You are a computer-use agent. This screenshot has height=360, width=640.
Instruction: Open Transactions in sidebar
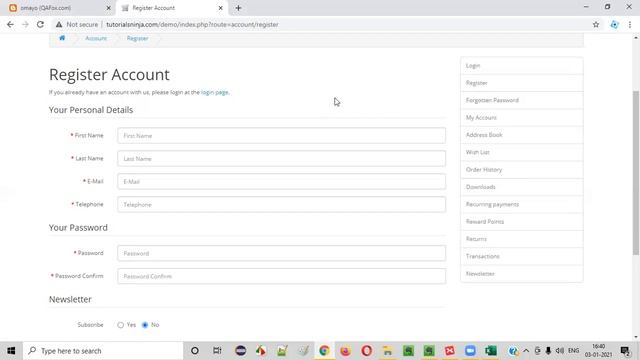pos(522,256)
